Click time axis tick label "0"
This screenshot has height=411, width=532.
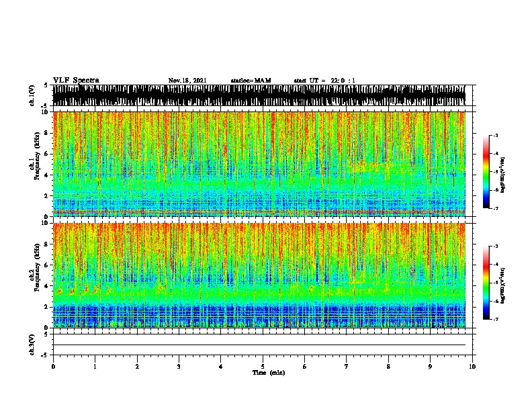[x=53, y=367]
